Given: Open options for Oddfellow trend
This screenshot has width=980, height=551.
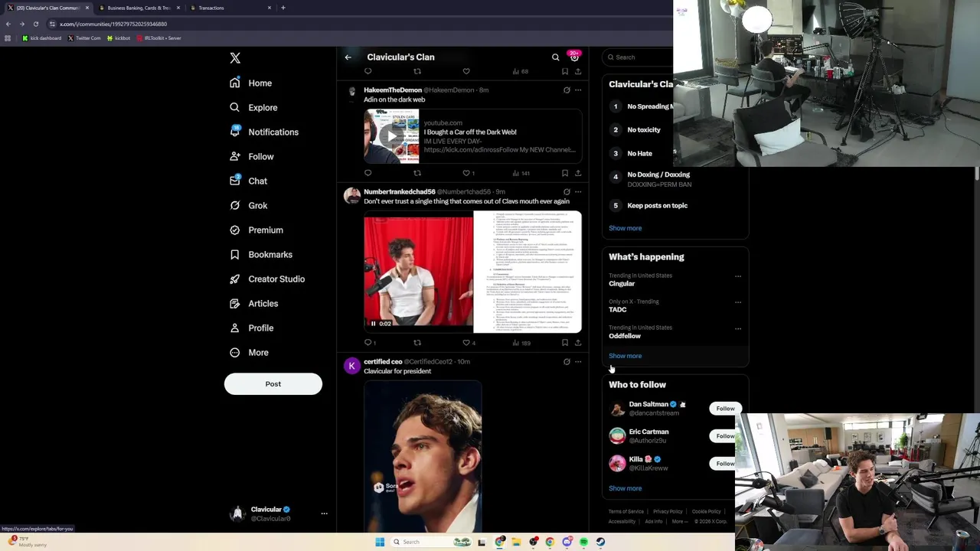Looking at the screenshot, I should [x=738, y=328].
